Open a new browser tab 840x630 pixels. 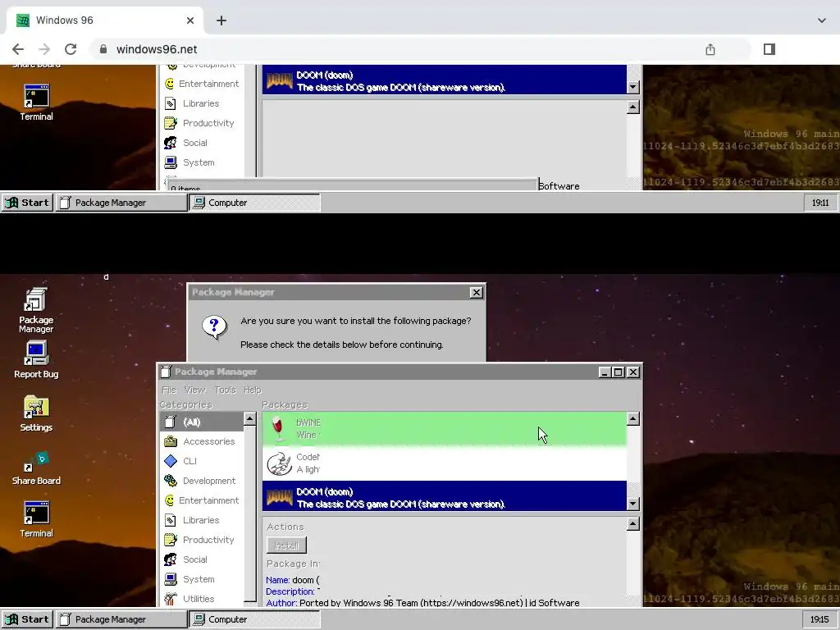[x=221, y=21]
